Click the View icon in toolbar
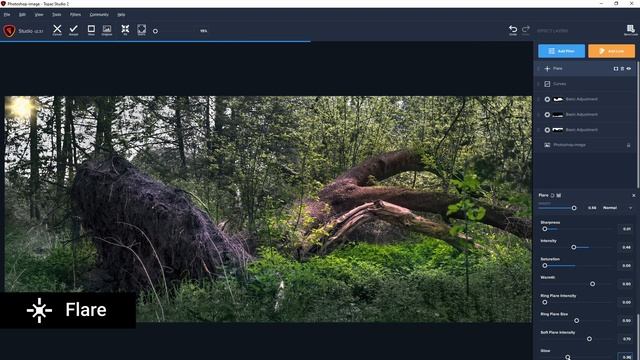Viewport: 640px width, 360px height. coord(91,29)
